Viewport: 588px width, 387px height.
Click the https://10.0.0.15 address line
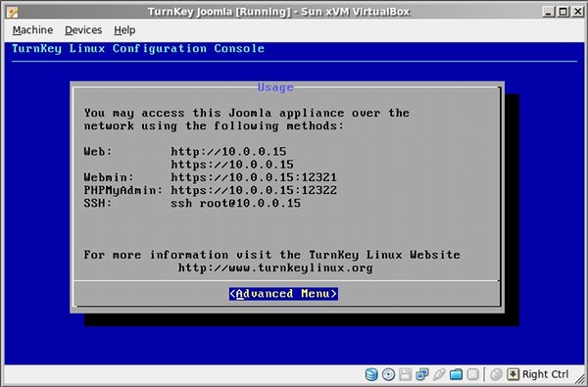(x=232, y=165)
